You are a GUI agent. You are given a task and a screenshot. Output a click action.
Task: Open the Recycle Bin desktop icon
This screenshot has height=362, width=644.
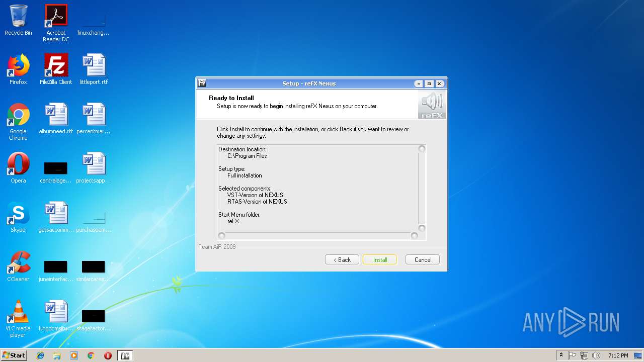pos(18,20)
